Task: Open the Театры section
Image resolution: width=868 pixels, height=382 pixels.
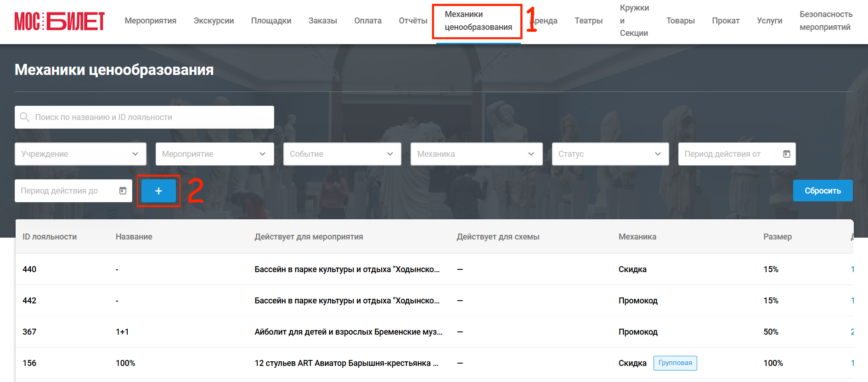Action: point(588,21)
